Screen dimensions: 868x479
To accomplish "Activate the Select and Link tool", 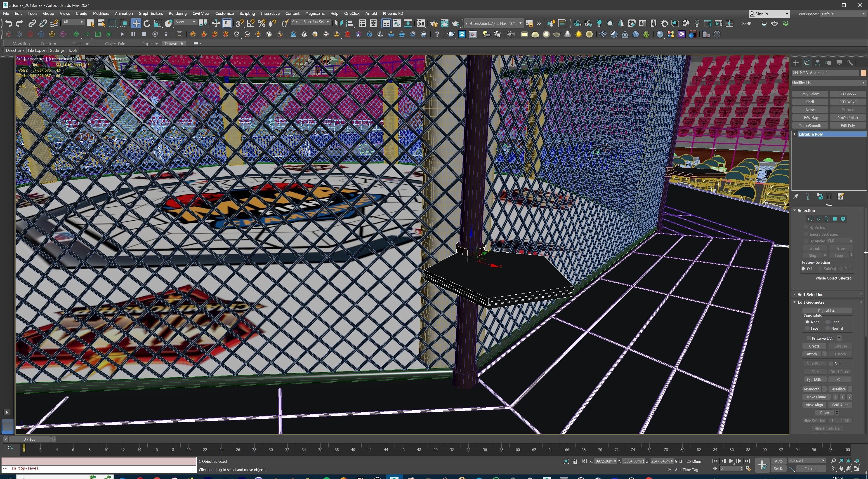I will (32, 23).
